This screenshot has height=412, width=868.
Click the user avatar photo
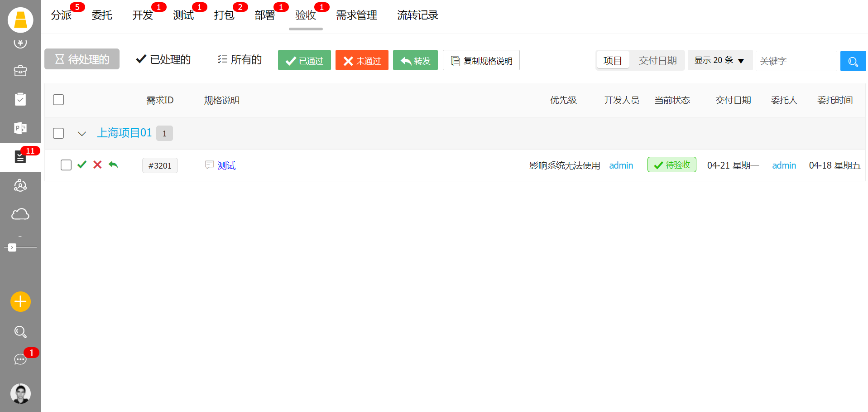(x=20, y=393)
